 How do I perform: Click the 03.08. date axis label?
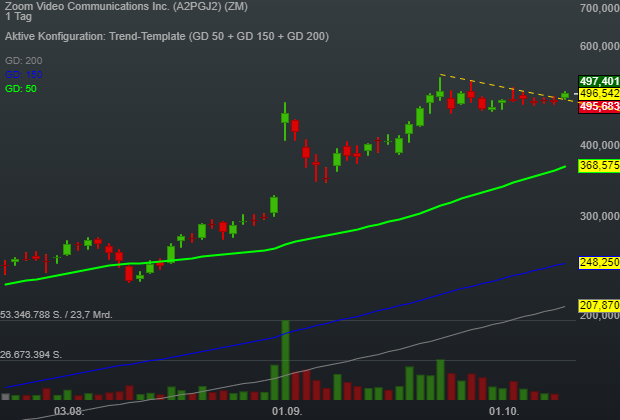69,411
